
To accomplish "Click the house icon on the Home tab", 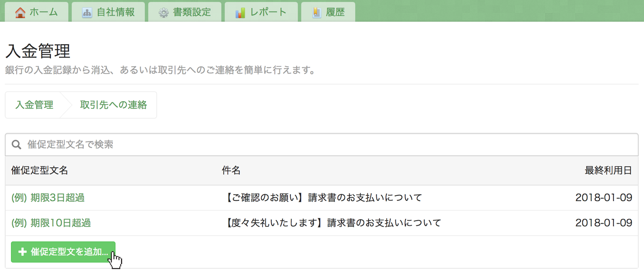I will click(20, 13).
